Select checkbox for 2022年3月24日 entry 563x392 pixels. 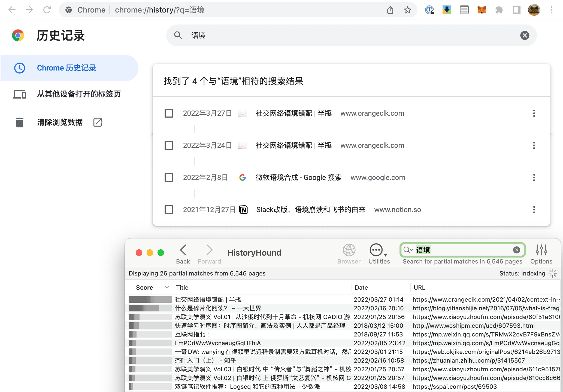click(169, 145)
